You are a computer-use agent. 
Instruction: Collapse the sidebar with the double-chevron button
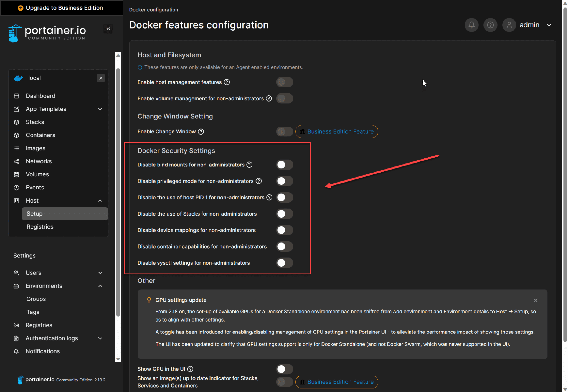point(108,29)
